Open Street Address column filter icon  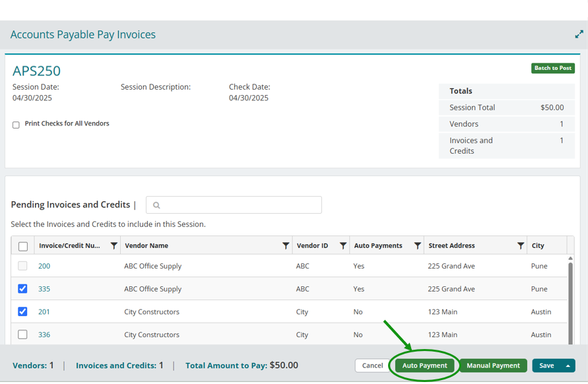coord(521,245)
